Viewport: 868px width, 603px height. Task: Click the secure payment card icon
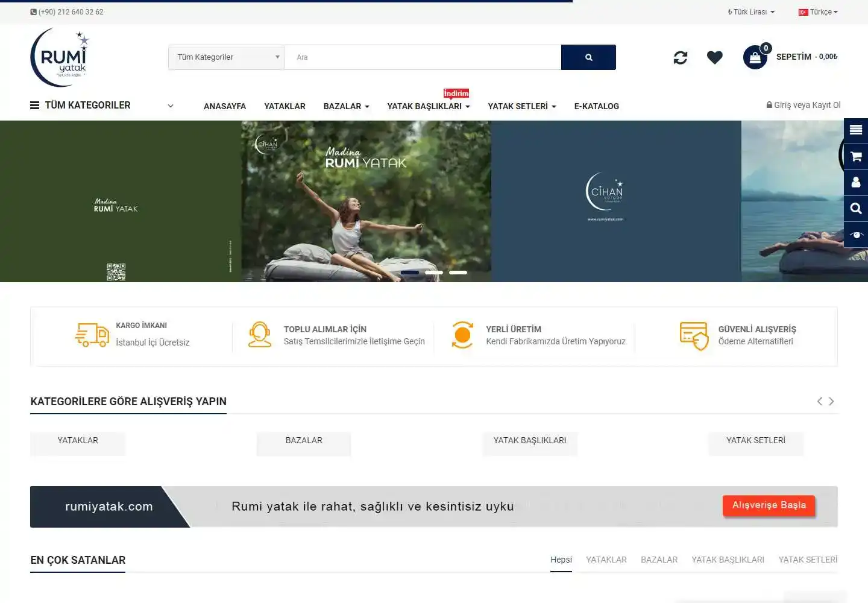[694, 336]
